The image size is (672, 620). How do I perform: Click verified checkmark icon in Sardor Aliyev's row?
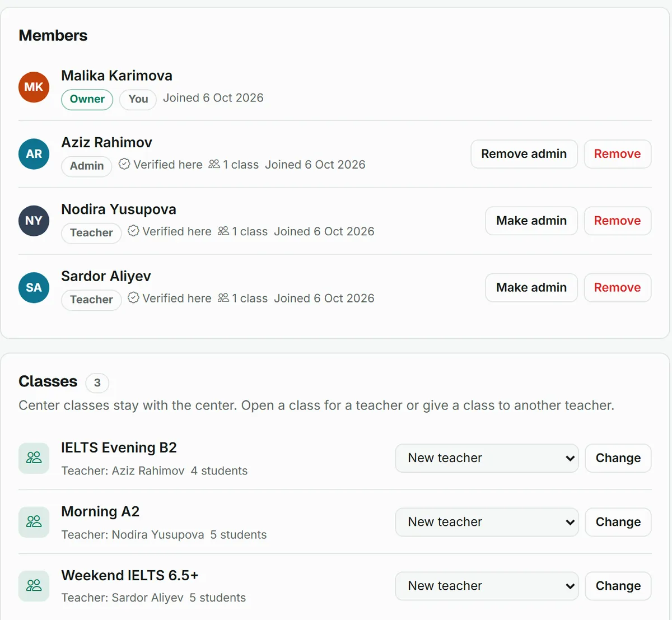133,297
